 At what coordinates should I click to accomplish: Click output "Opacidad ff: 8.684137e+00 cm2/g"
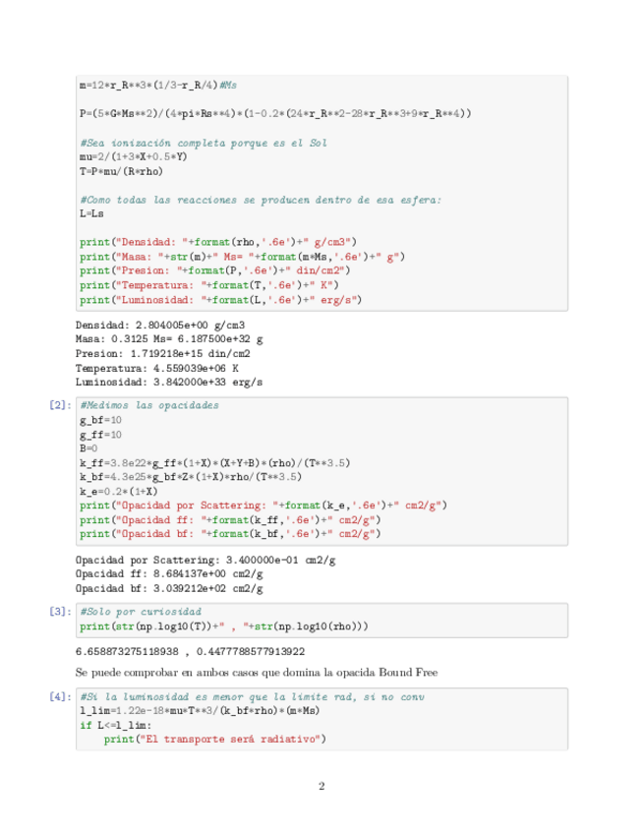(x=169, y=574)
